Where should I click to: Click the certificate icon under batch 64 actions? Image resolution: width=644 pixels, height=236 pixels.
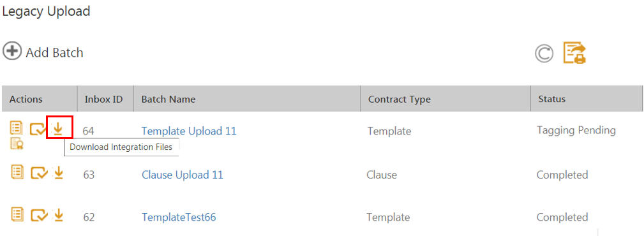17,144
